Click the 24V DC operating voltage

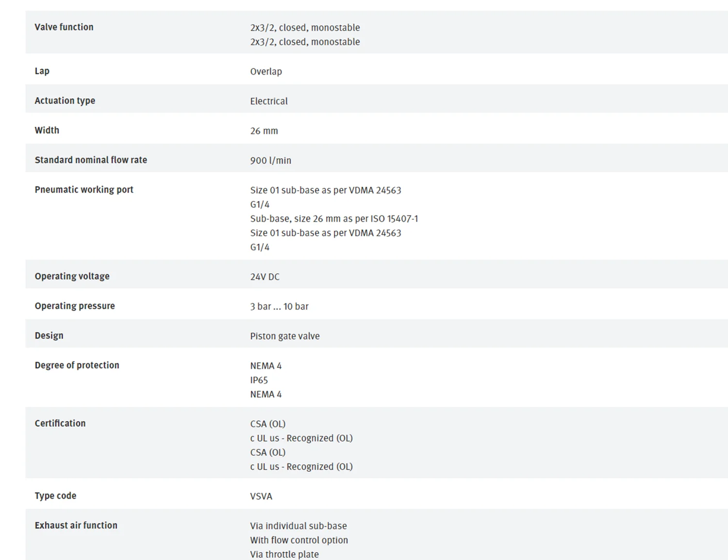point(265,277)
